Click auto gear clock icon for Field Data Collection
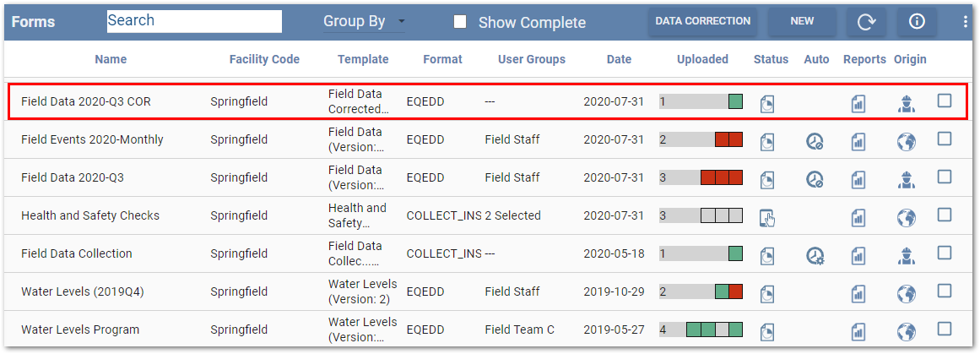 point(814,255)
